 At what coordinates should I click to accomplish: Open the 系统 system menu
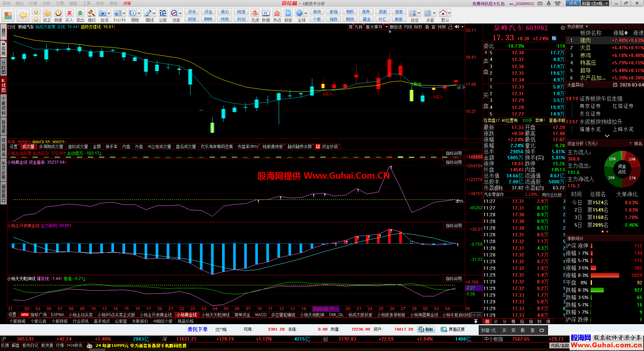click(x=6, y=3)
